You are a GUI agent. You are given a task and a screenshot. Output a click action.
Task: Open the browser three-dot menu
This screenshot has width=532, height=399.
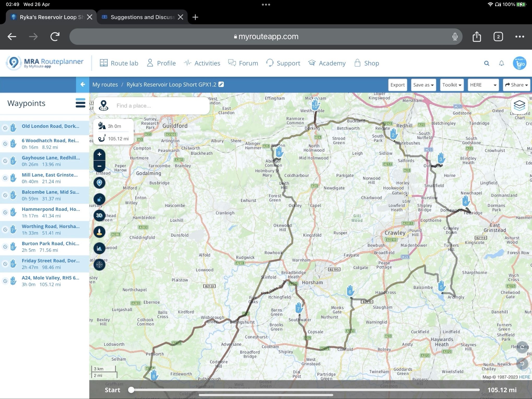(519, 37)
